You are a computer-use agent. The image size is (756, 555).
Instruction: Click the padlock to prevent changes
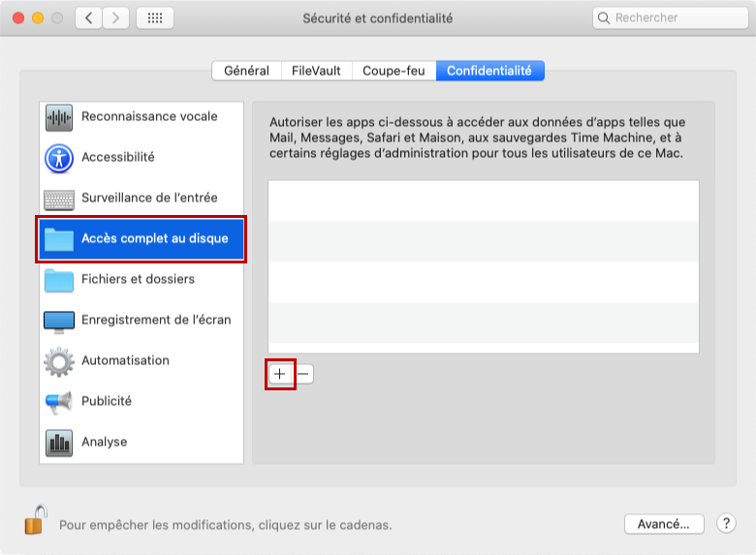(36, 520)
